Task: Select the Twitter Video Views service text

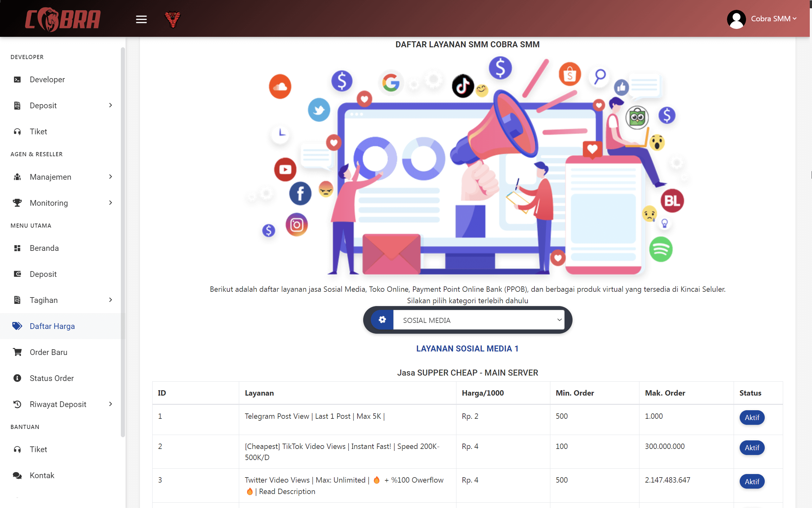Action: coord(344,486)
